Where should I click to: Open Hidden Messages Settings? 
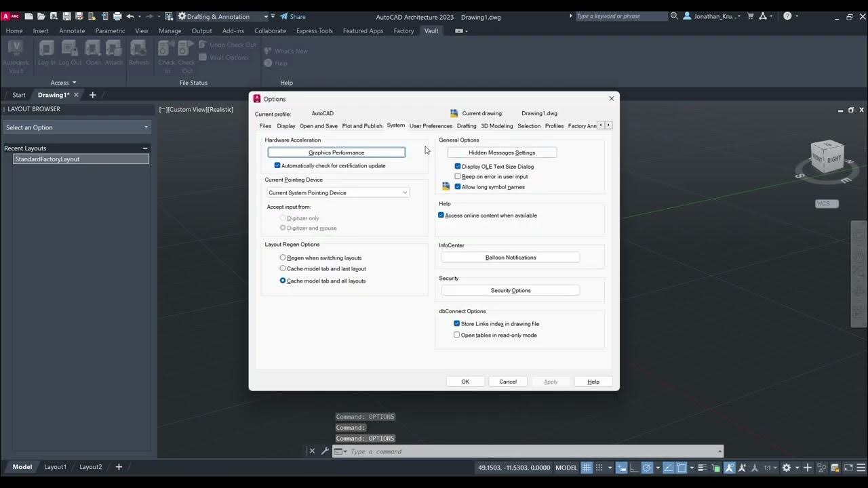(x=502, y=152)
